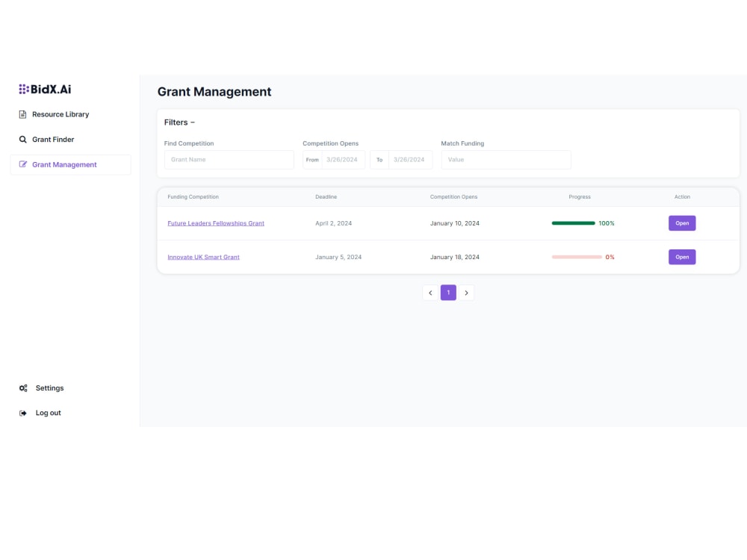747x560 pixels.
Task: Click the Find Competition label
Action: (189, 143)
